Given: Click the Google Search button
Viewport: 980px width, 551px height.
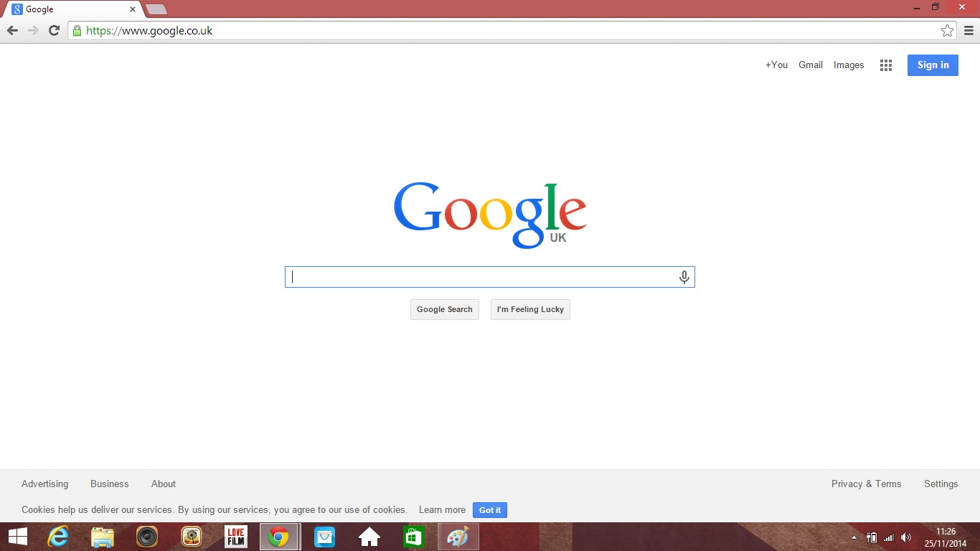Looking at the screenshot, I should click(445, 310).
